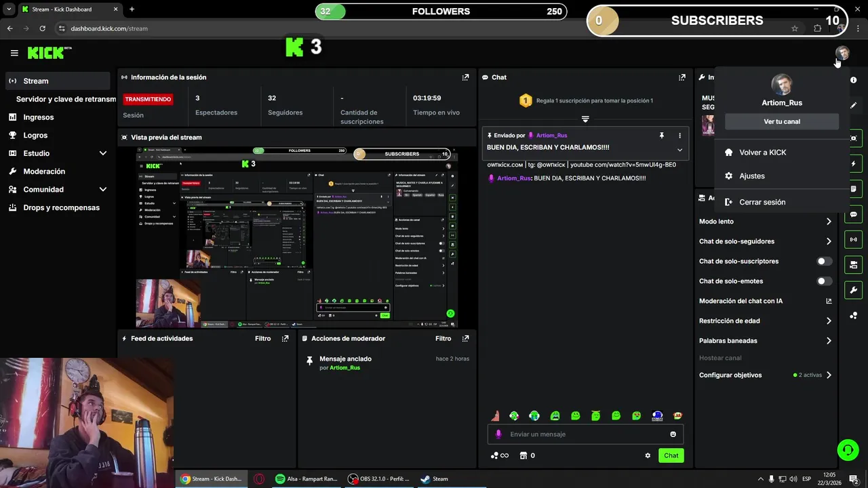Open Modo lento options arrow

click(x=829, y=222)
